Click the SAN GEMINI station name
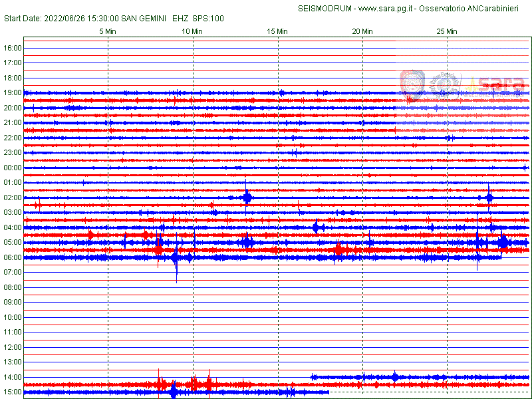The image size is (532, 399). (144, 19)
